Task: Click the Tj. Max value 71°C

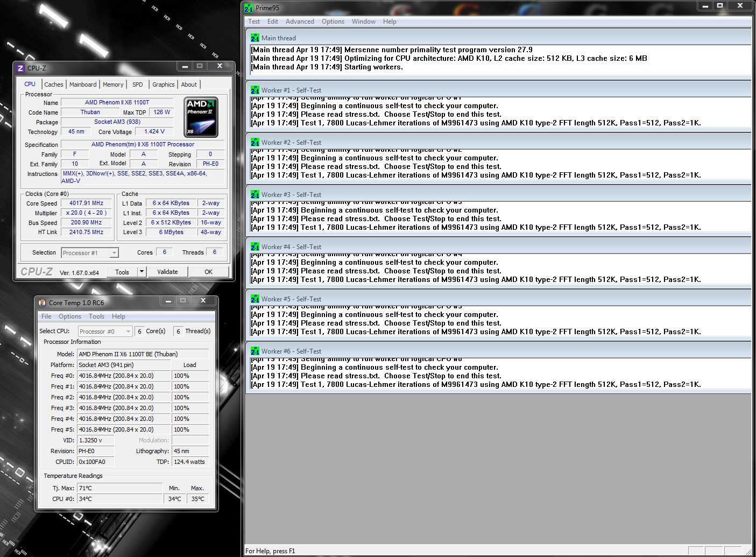Action: pyautogui.click(x=119, y=488)
